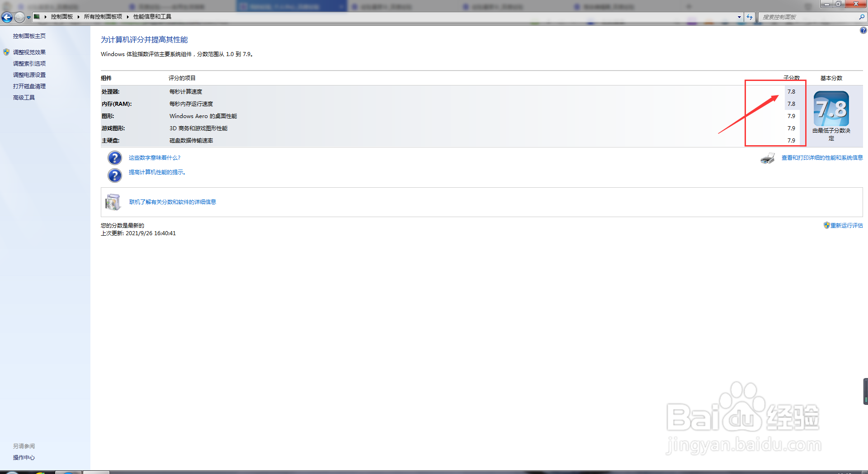Click 图形 row label
Screen dimensions: 868x474
(108, 116)
